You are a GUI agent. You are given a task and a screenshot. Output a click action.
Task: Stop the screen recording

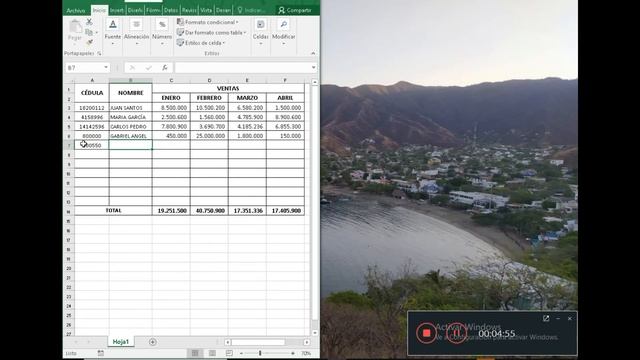click(427, 333)
